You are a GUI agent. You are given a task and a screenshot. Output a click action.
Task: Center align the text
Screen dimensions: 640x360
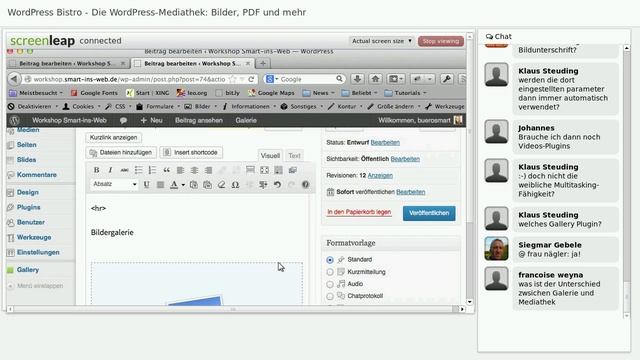coord(194,170)
